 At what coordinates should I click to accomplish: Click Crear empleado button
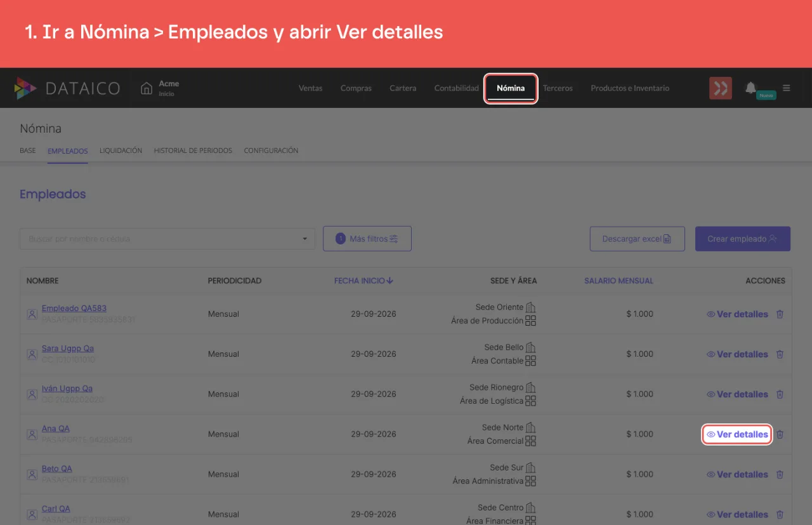743,239
